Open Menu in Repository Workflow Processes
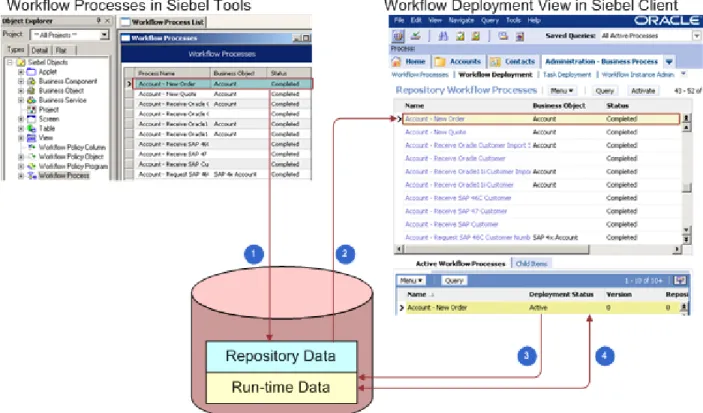 [561, 91]
